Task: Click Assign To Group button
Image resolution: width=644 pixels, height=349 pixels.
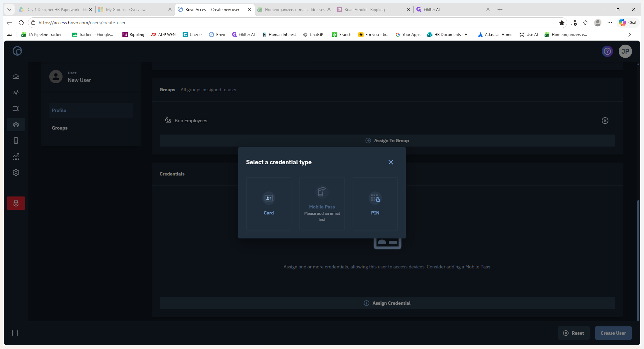Action: click(x=388, y=141)
